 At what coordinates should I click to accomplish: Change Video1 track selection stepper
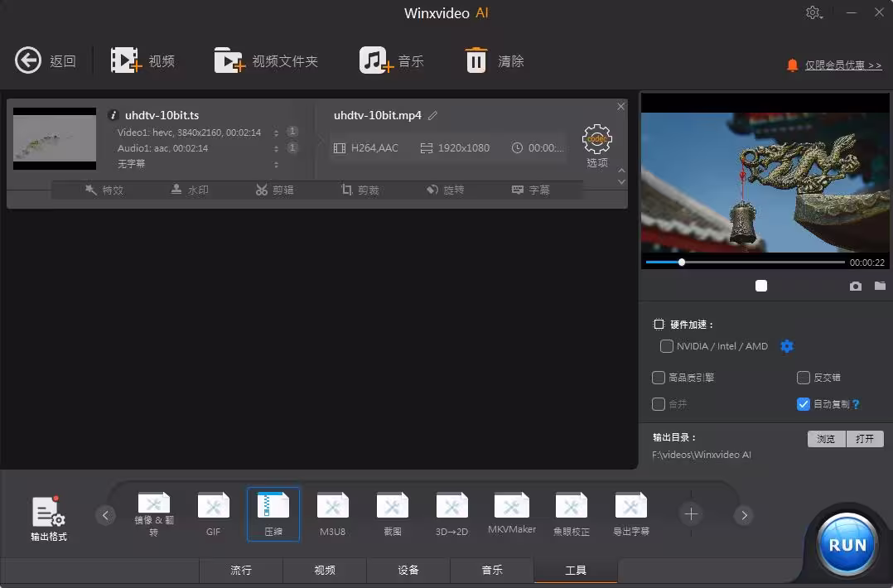(x=276, y=133)
